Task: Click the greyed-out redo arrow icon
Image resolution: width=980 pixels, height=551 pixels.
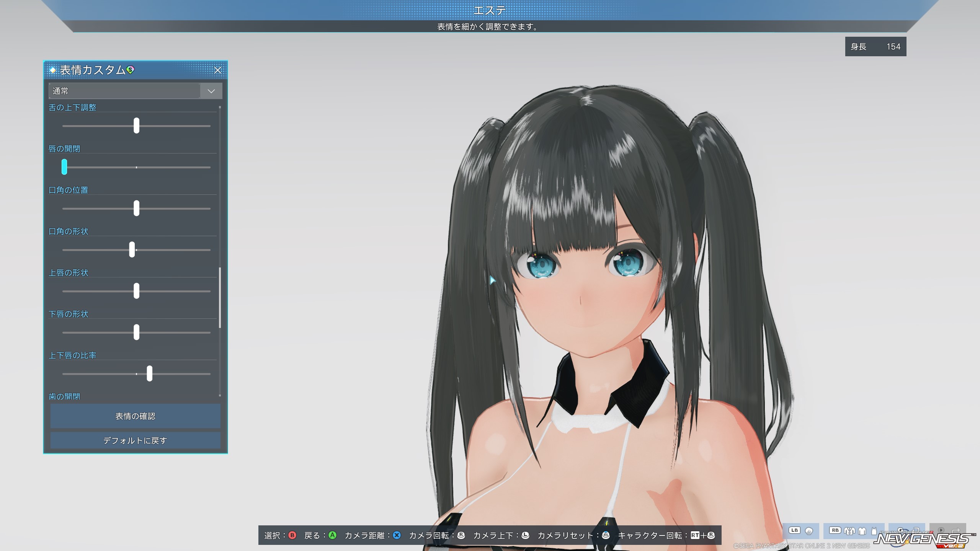Action: coord(956,530)
